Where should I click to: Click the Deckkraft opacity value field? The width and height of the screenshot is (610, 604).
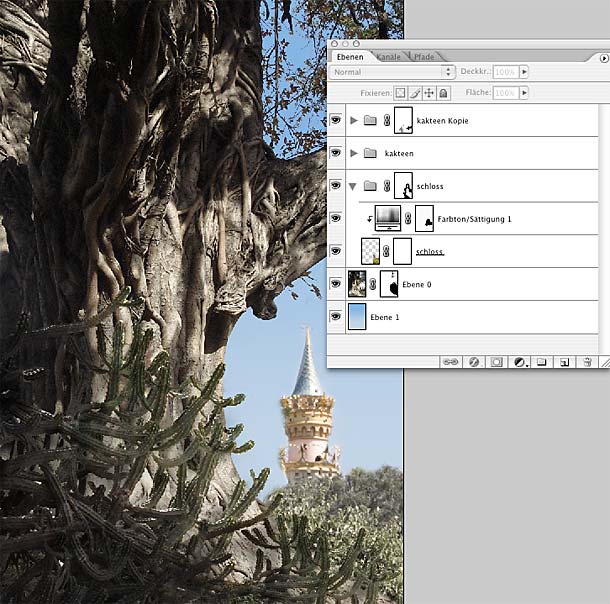[505, 72]
